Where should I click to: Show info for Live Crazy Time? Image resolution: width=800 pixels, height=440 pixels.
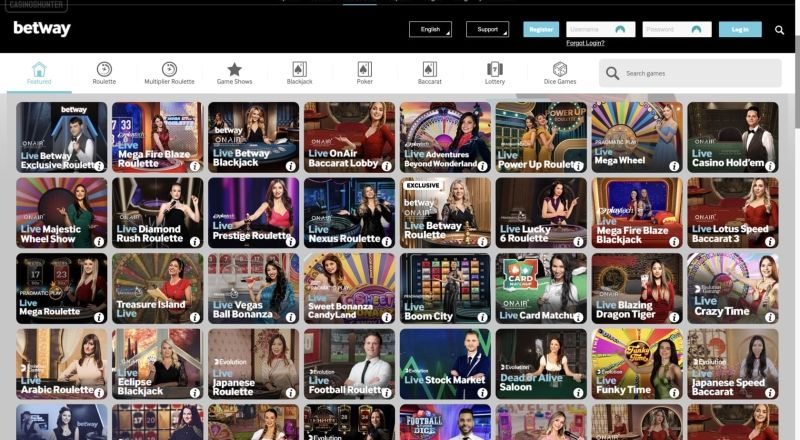[770, 317]
